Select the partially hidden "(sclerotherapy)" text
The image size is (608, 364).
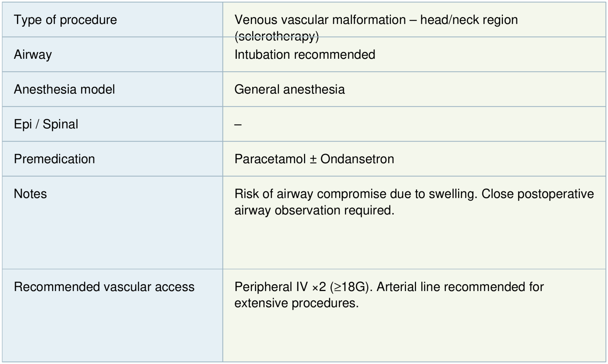[x=277, y=37]
